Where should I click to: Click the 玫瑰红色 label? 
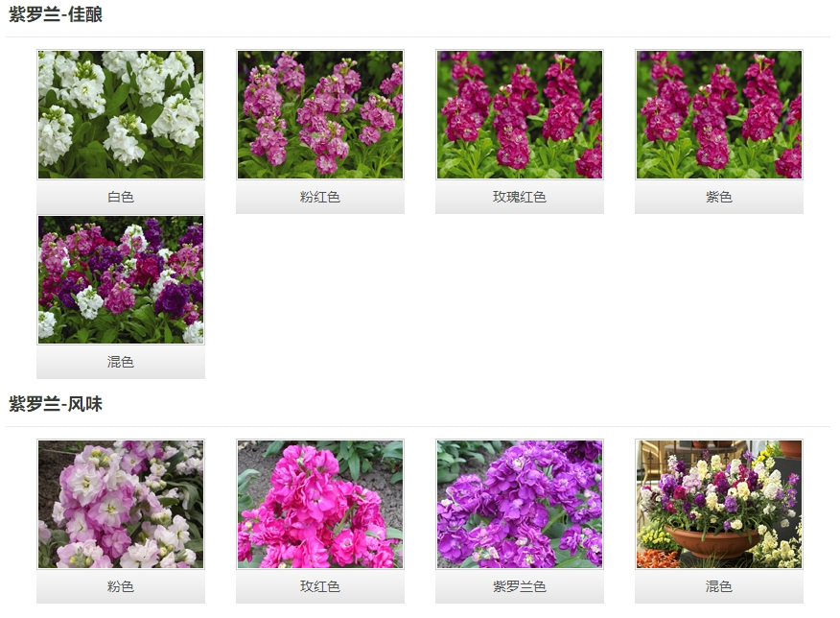(520, 197)
